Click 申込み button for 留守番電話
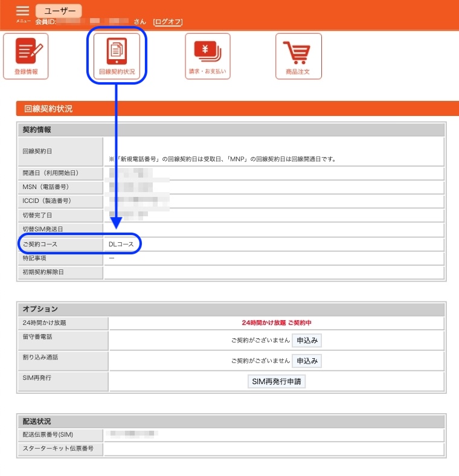 point(307,340)
